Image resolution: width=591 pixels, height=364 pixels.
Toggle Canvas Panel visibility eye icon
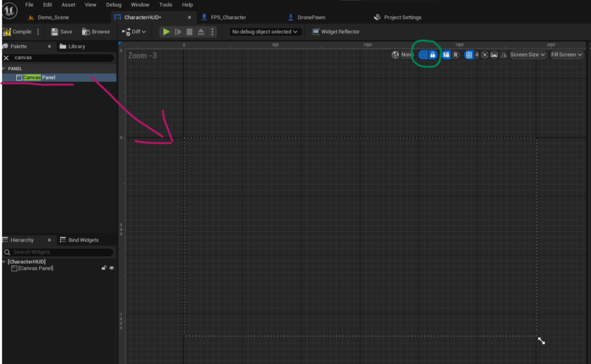[x=112, y=268]
